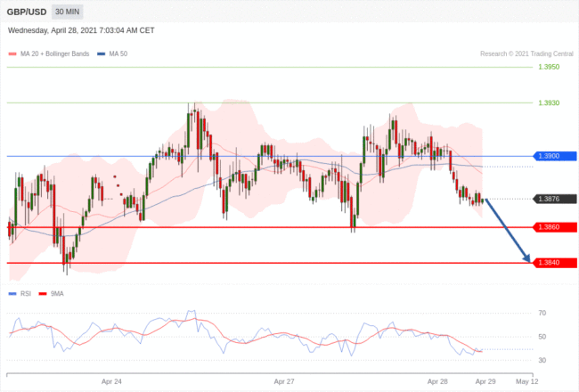Click the RSI legend label
The image size is (579, 392).
tap(26, 294)
